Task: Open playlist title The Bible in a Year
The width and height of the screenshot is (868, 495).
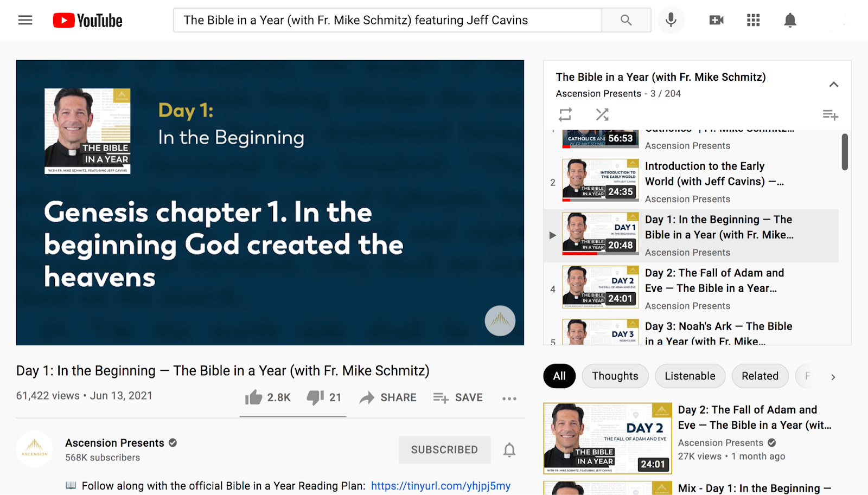Action: pos(661,77)
